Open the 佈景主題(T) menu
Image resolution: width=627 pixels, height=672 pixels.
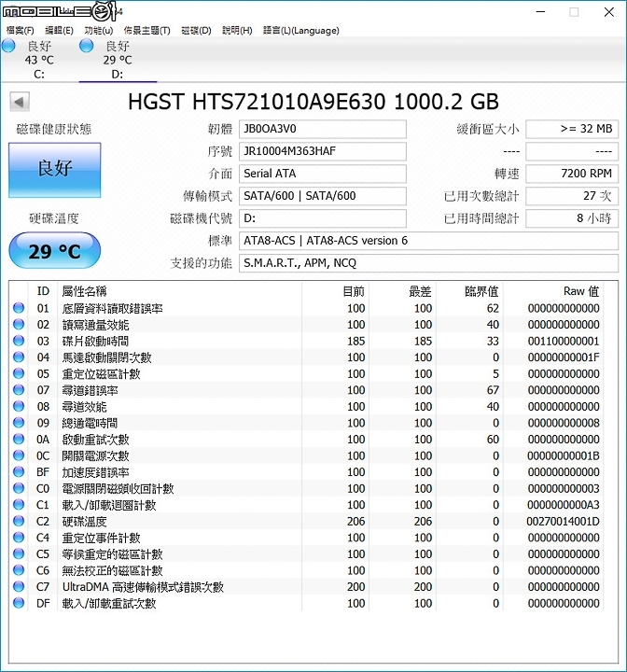147,31
